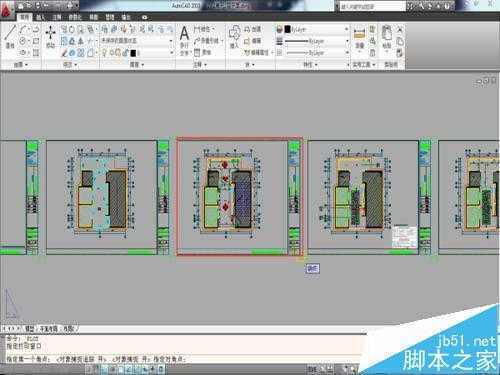Select the Circle tool in Draw panel
The width and height of the screenshot is (500, 375).
tap(23, 41)
